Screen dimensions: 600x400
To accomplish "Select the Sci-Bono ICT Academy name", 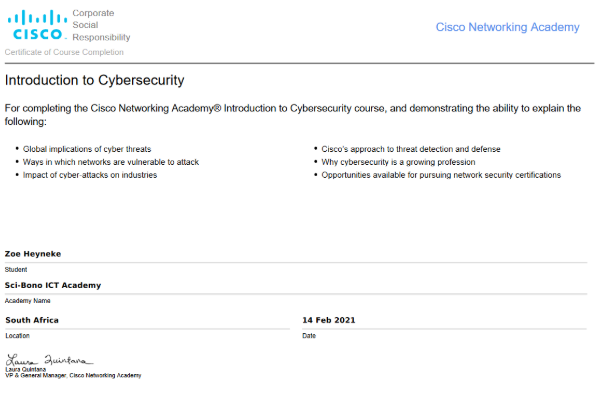I will click(53, 285).
